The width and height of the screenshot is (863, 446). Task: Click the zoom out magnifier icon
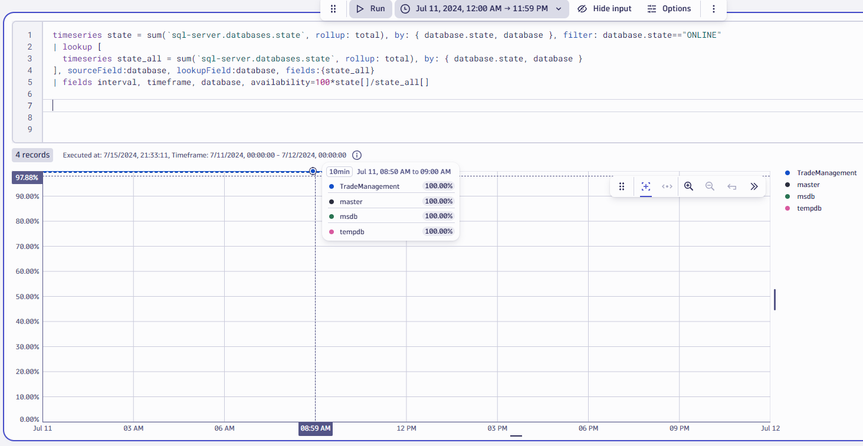710,187
